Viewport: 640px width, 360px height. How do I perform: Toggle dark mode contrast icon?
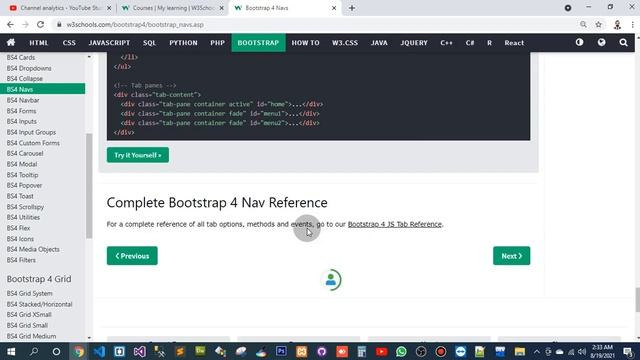pyautogui.click(x=579, y=42)
